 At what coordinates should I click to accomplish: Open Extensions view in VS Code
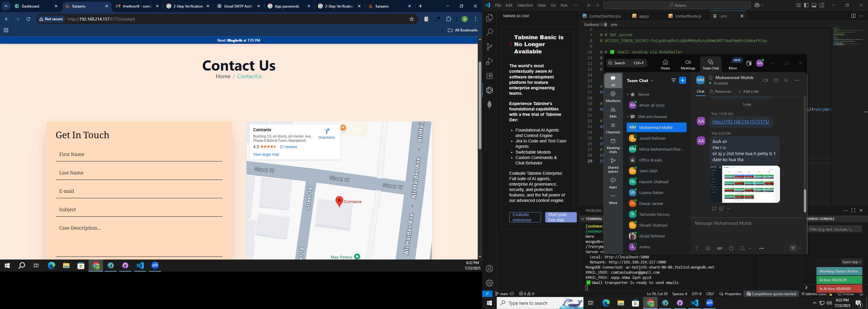[489, 76]
